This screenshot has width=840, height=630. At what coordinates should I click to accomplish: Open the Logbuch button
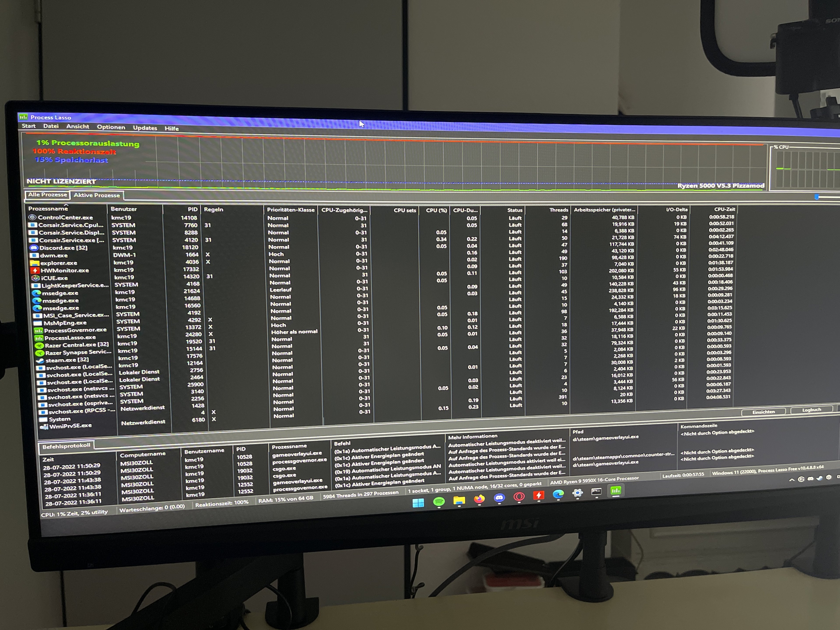pyautogui.click(x=811, y=410)
